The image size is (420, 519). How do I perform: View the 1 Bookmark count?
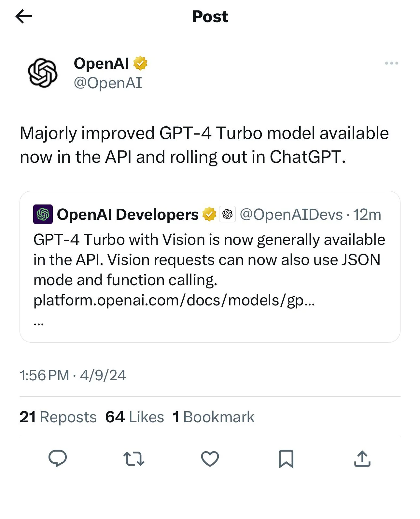[213, 417]
